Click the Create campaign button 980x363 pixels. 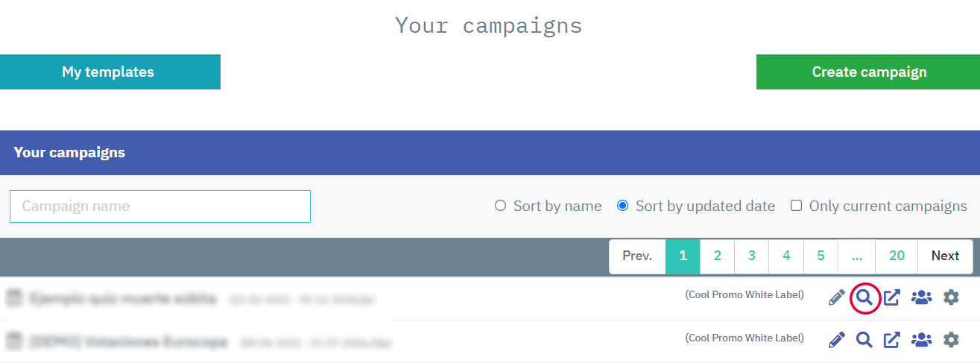(x=868, y=72)
